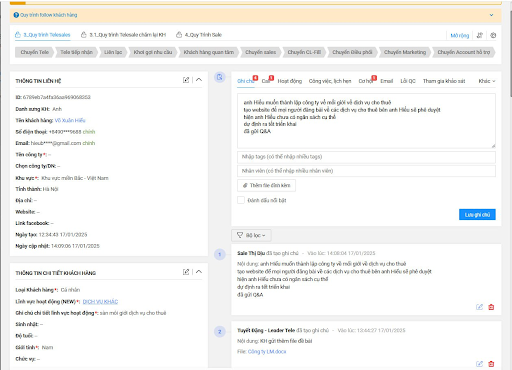Open the DỊCH VỤ KHÁC link
Screen dimensions: 512x370
100,302
